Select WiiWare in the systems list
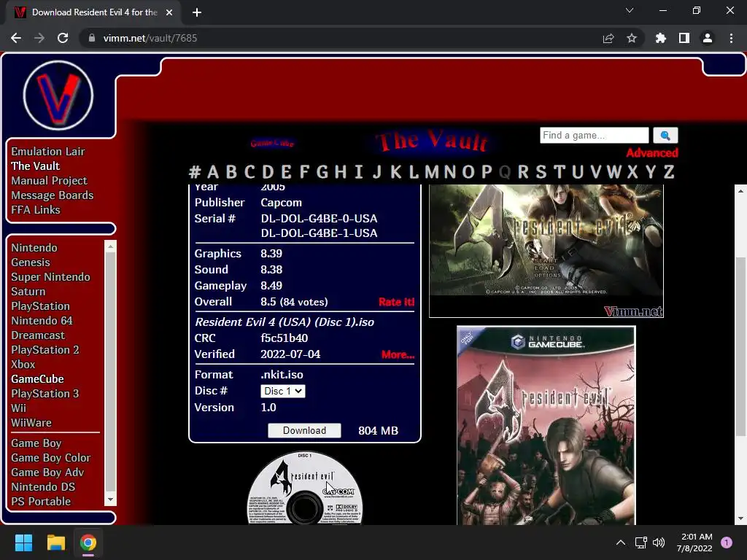The height and width of the screenshot is (560, 747). (31, 423)
